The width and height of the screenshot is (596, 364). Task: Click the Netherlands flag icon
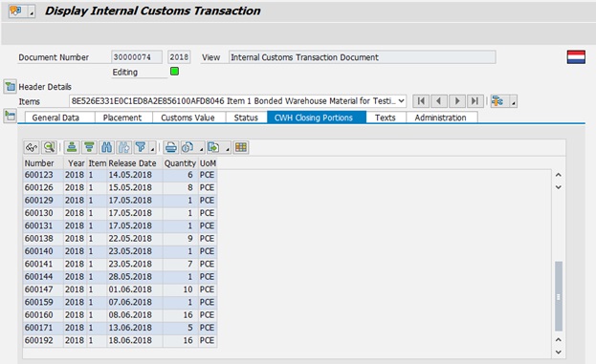(x=576, y=57)
